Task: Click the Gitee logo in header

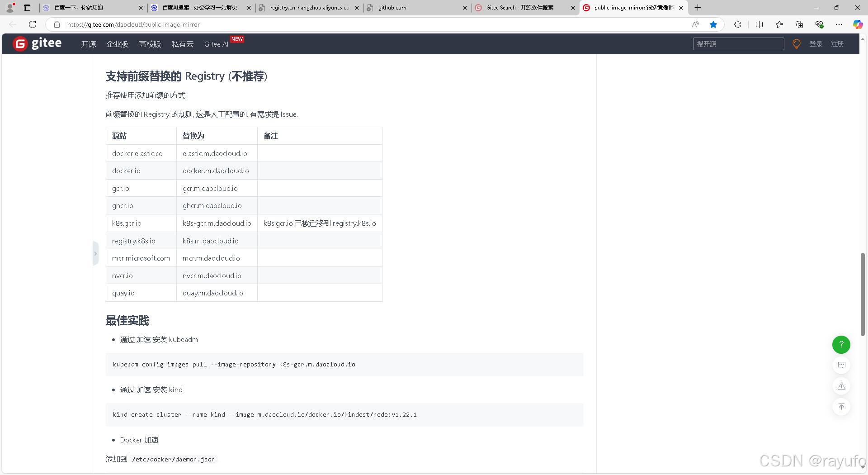Action: point(37,43)
